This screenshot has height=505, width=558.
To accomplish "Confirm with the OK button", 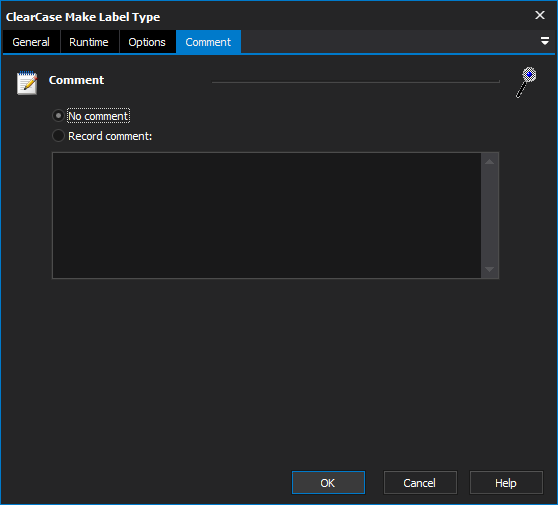I will (x=328, y=483).
